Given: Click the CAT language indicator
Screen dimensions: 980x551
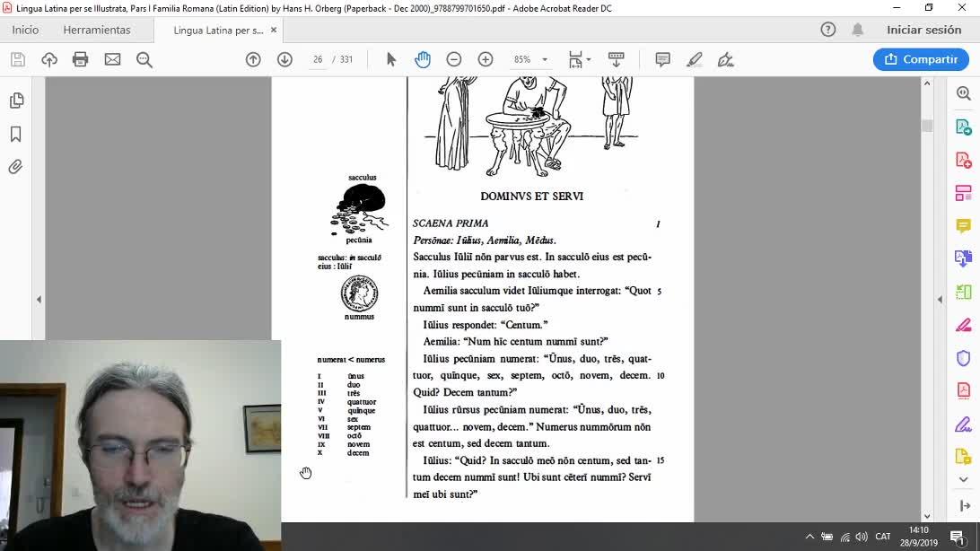Looking at the screenshot, I should click(882, 537).
